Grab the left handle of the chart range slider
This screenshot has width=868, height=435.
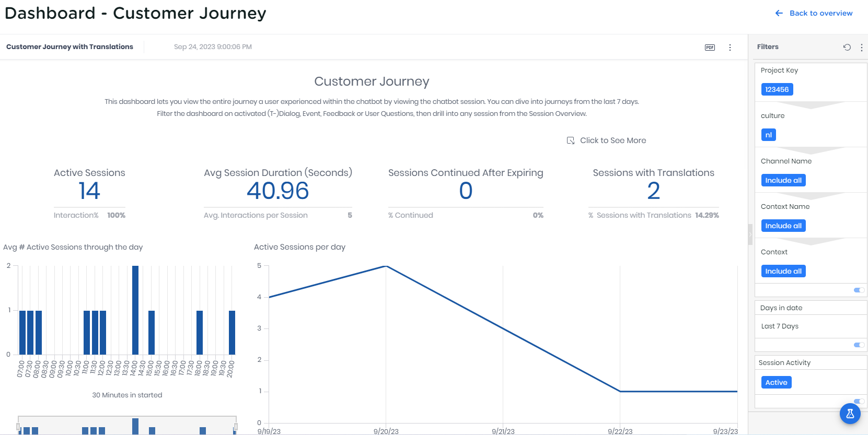[18, 427]
